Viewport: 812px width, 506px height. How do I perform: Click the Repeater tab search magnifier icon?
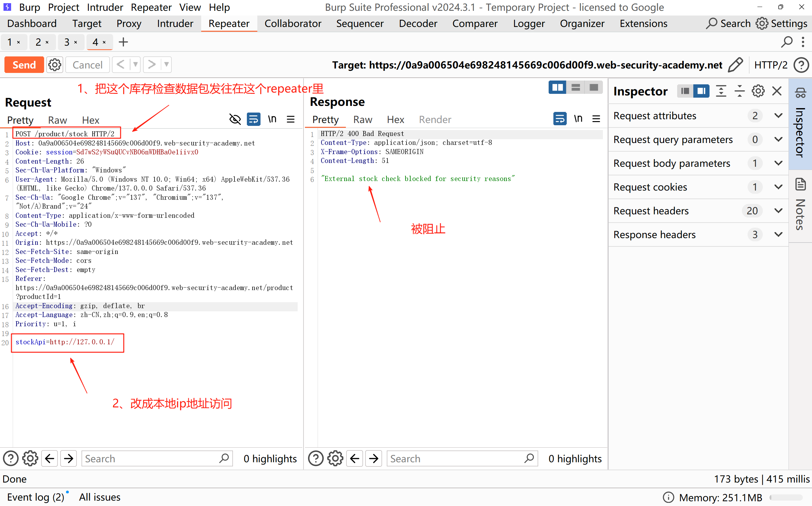pyautogui.click(x=787, y=42)
